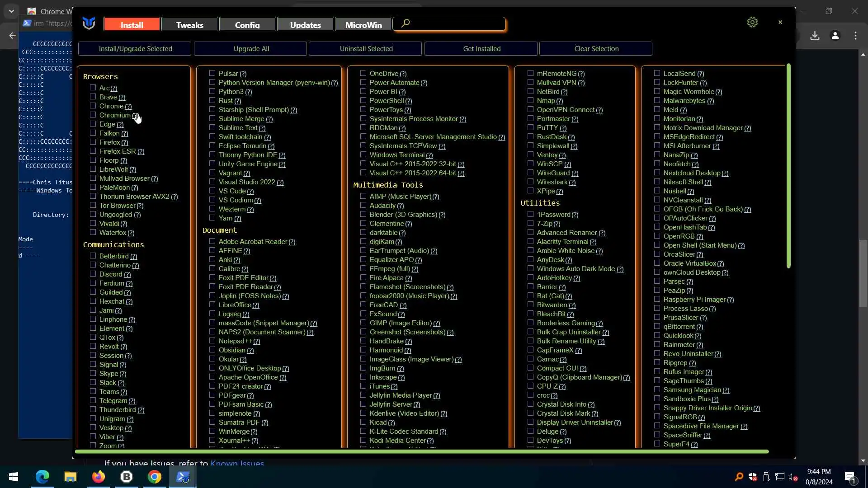Click Install/Upgrade Selected button
This screenshot has height=488, width=868.
[x=135, y=49]
